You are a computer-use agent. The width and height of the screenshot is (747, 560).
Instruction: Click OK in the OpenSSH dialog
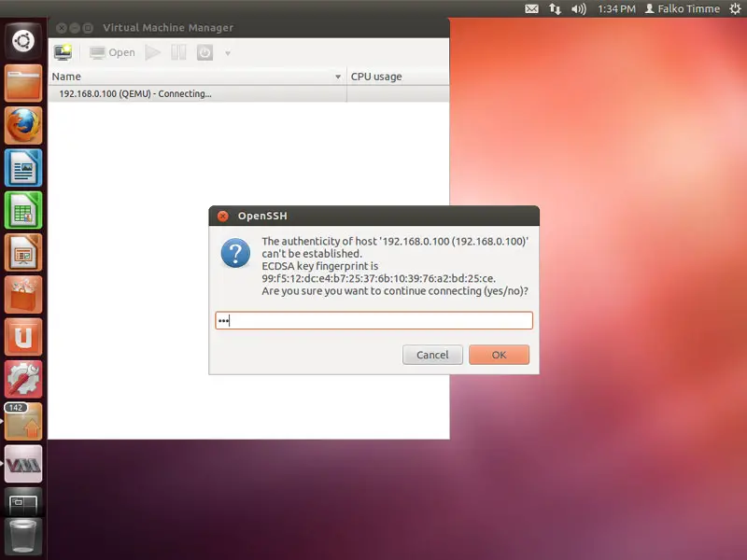pyautogui.click(x=499, y=355)
